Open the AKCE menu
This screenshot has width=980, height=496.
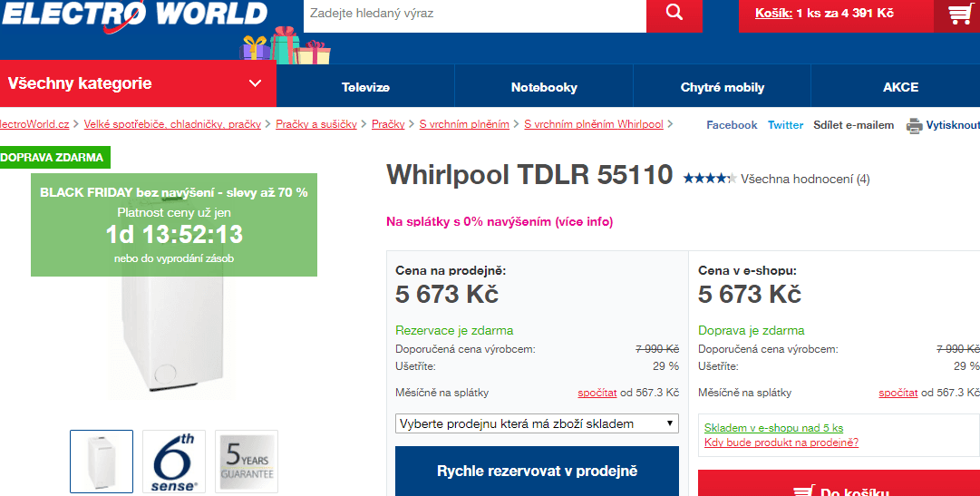[900, 88]
